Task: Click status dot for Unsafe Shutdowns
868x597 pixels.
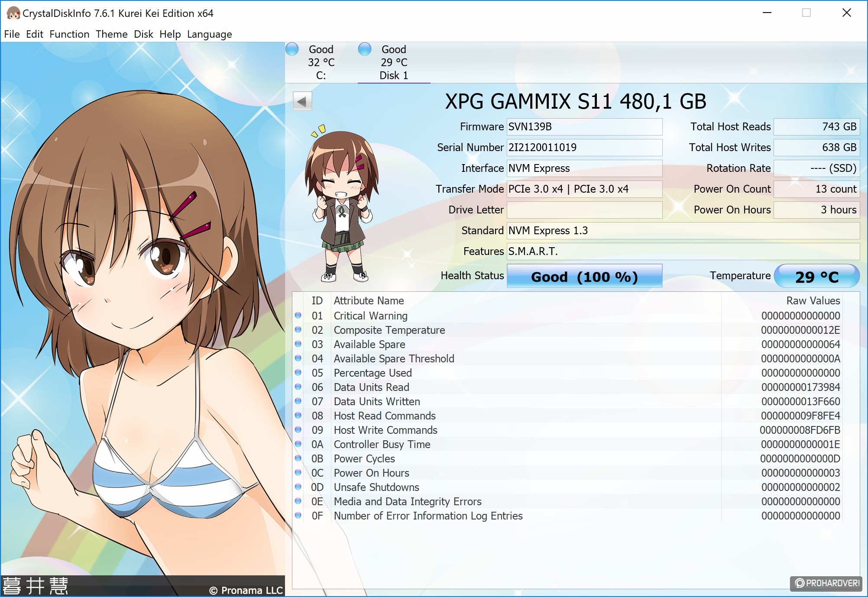Action: [x=298, y=487]
